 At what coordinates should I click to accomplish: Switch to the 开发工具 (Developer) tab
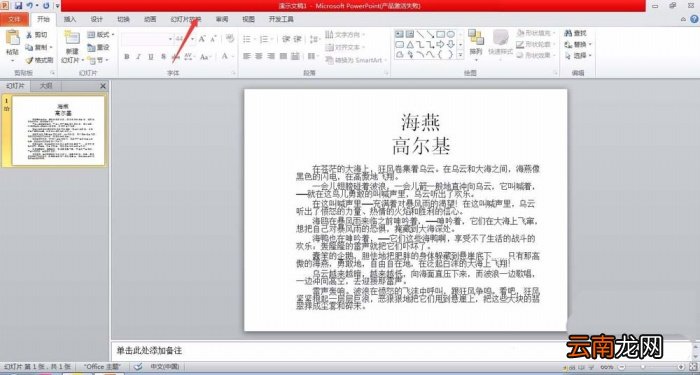[x=281, y=19]
